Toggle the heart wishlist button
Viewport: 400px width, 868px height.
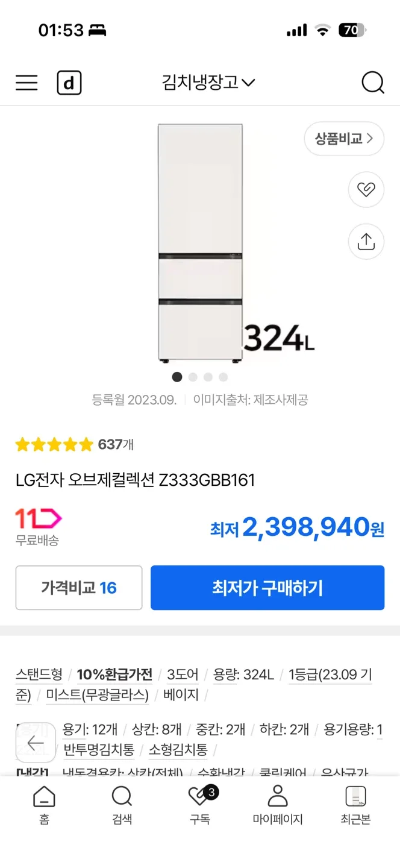point(366,190)
